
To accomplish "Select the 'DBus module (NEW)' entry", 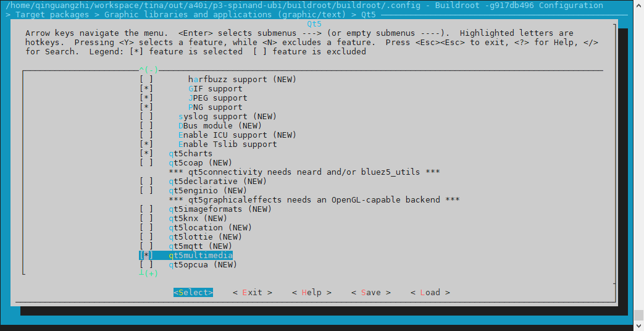I will point(220,125).
